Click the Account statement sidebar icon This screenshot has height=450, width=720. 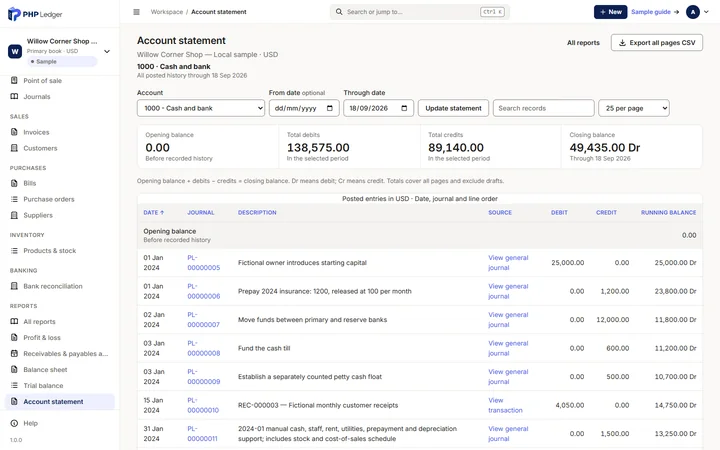pyautogui.click(x=14, y=401)
